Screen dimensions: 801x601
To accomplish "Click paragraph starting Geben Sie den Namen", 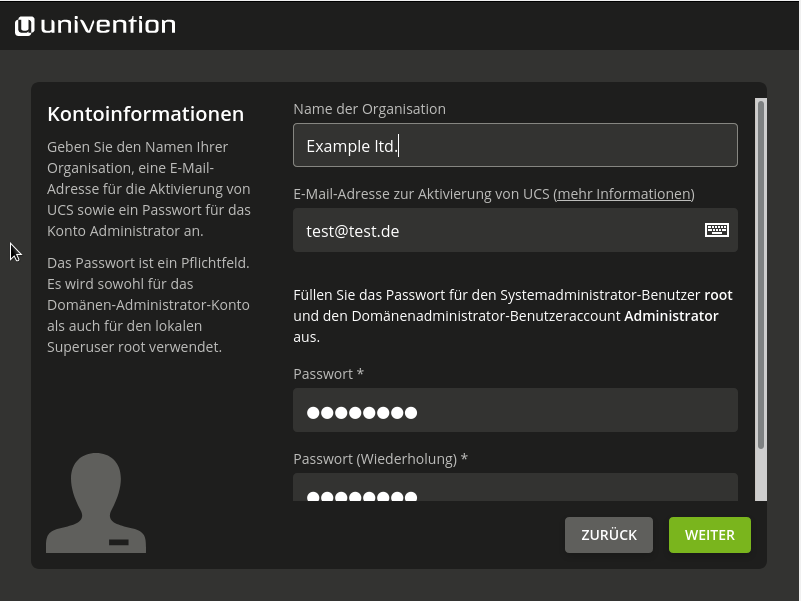I will 149,189.
